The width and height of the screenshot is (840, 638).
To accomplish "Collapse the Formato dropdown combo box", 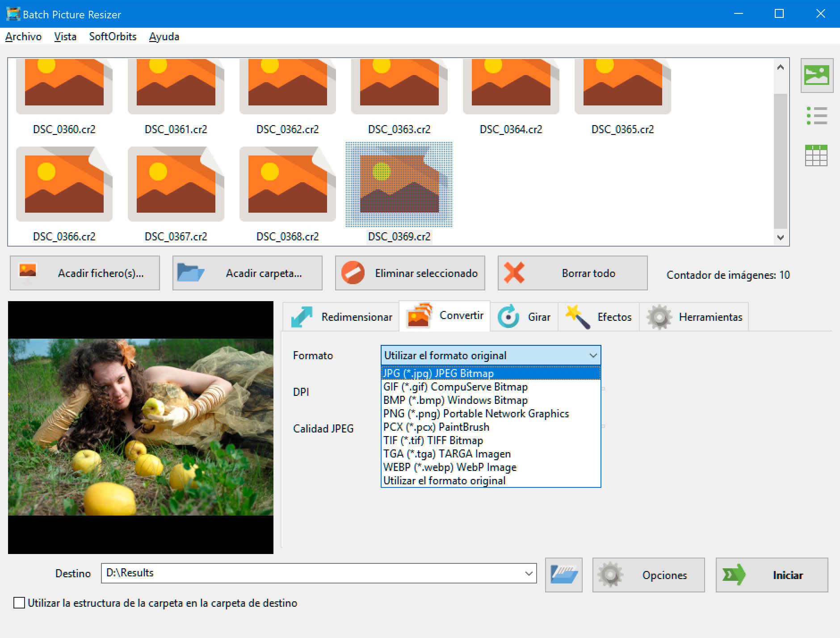I will click(x=491, y=355).
